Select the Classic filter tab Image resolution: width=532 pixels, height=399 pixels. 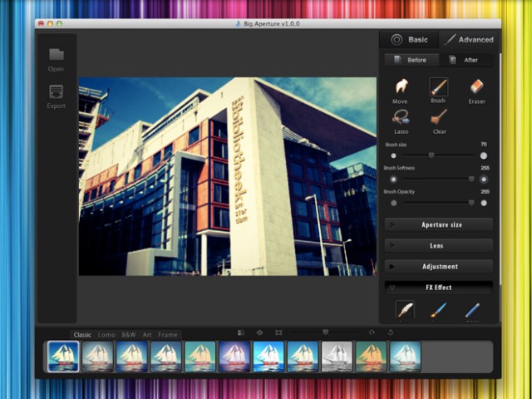tap(82, 334)
